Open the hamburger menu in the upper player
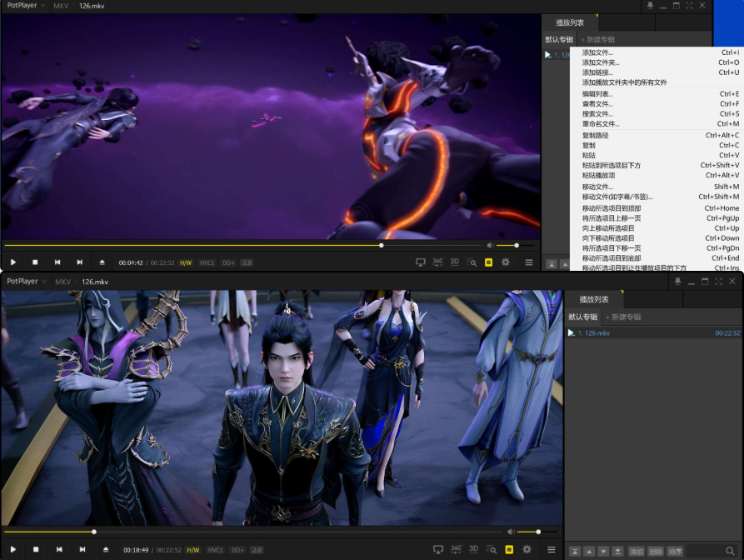The image size is (744, 560). tap(529, 262)
